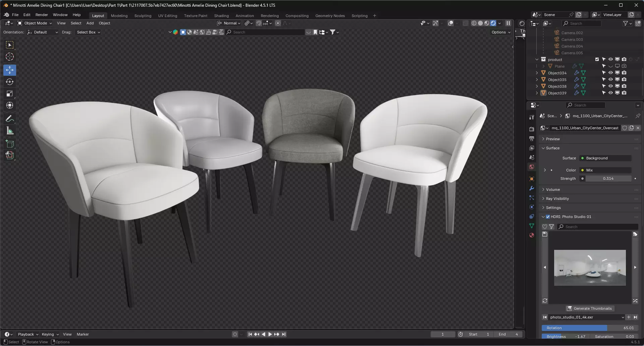Activate the Move tool

click(10, 70)
